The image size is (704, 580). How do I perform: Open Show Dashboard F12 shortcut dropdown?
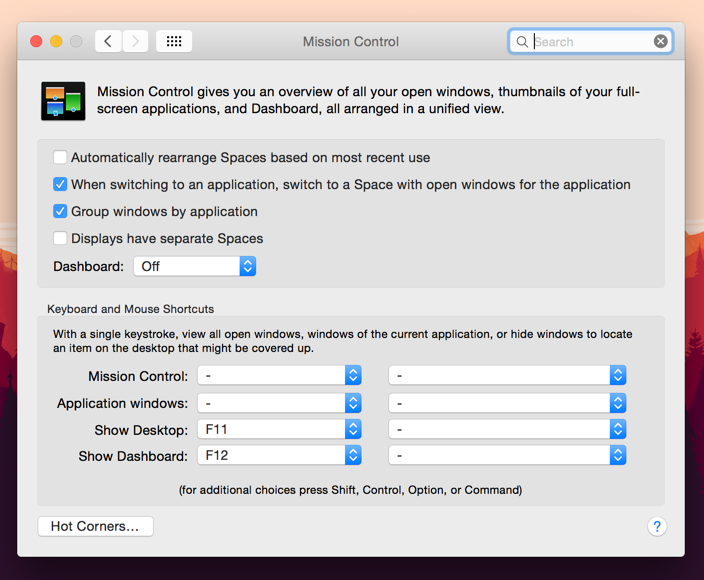[x=279, y=456]
